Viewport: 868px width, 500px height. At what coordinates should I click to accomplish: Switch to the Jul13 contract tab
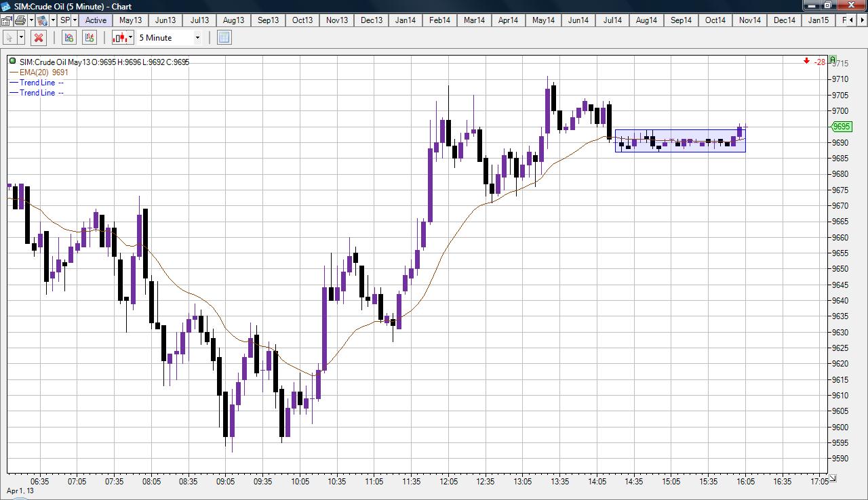[x=199, y=20]
